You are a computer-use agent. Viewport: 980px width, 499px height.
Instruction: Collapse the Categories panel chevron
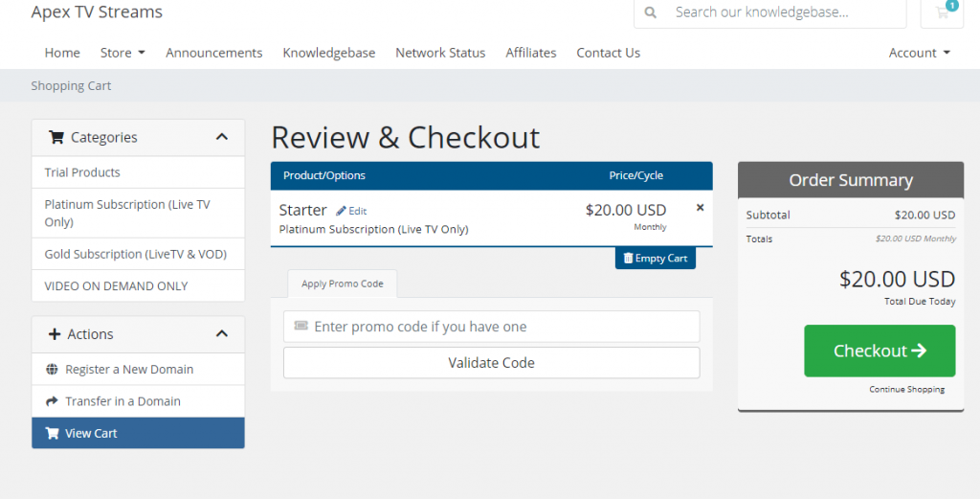pos(222,137)
